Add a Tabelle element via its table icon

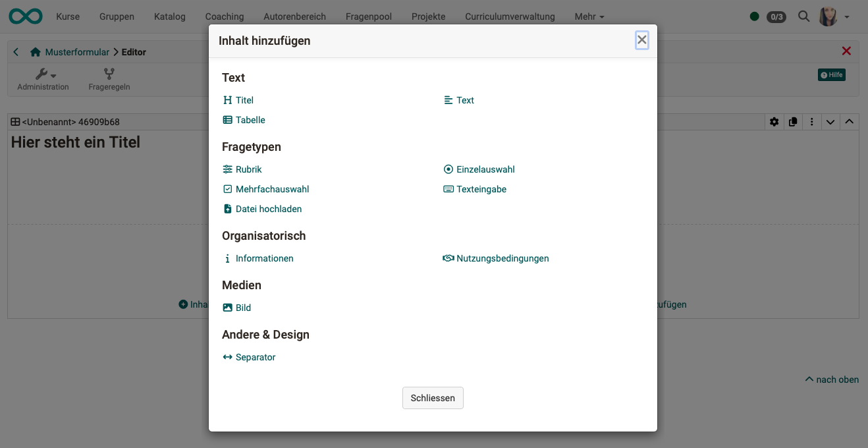[x=229, y=120]
